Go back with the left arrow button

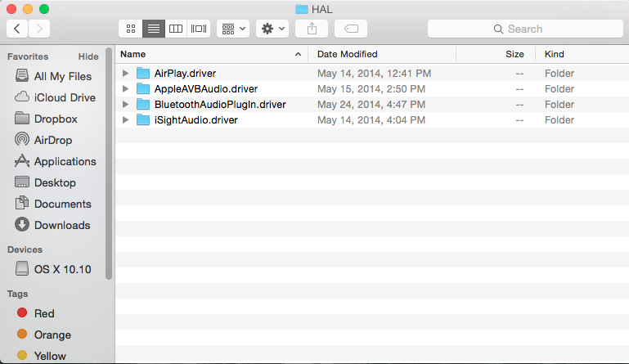(x=17, y=29)
